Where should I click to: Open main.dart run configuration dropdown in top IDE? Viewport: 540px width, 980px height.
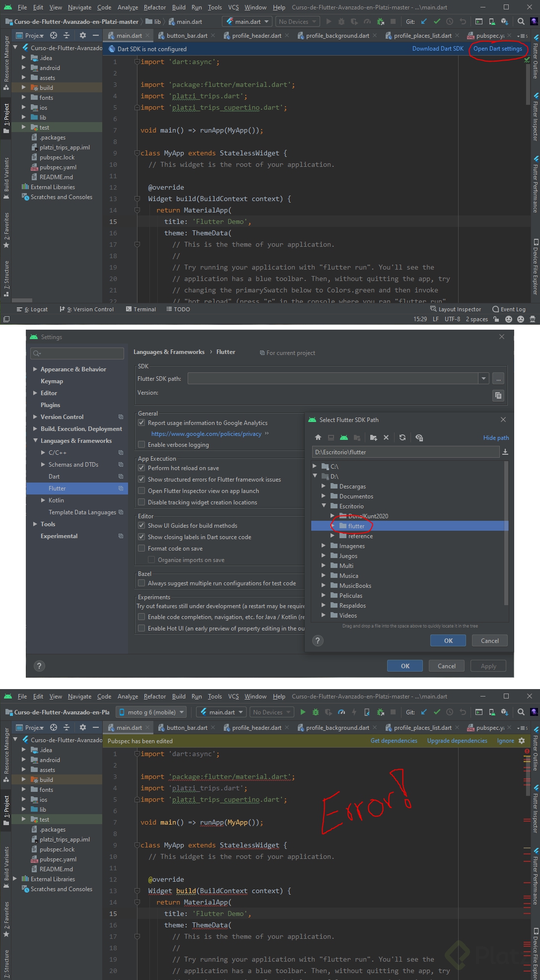point(247,21)
